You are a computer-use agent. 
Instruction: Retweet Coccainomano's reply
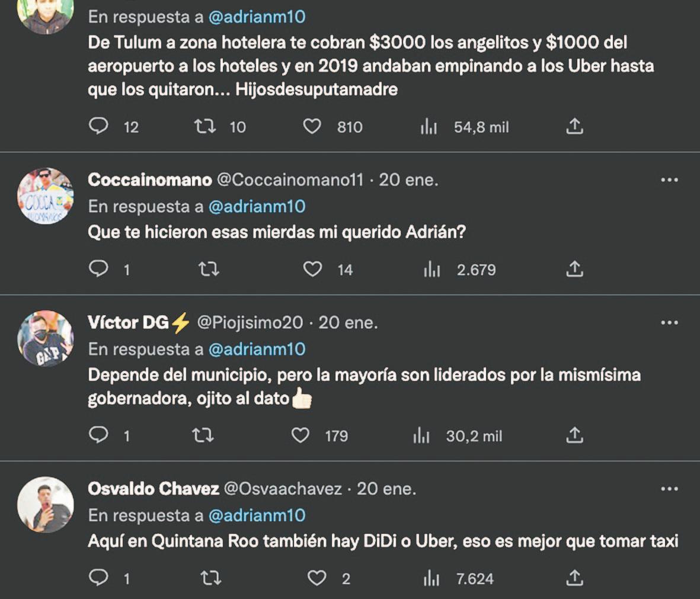click(209, 270)
